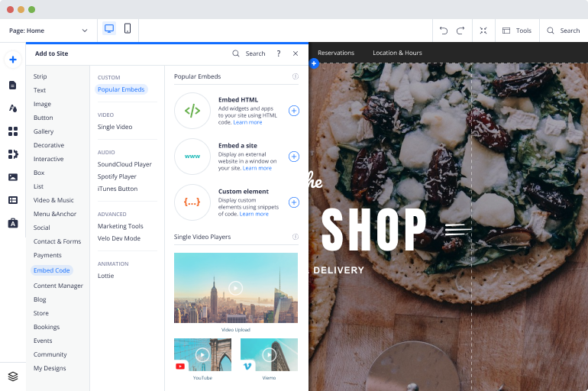Click the Undo arrow icon
The height and width of the screenshot is (391, 588).
pos(444,31)
